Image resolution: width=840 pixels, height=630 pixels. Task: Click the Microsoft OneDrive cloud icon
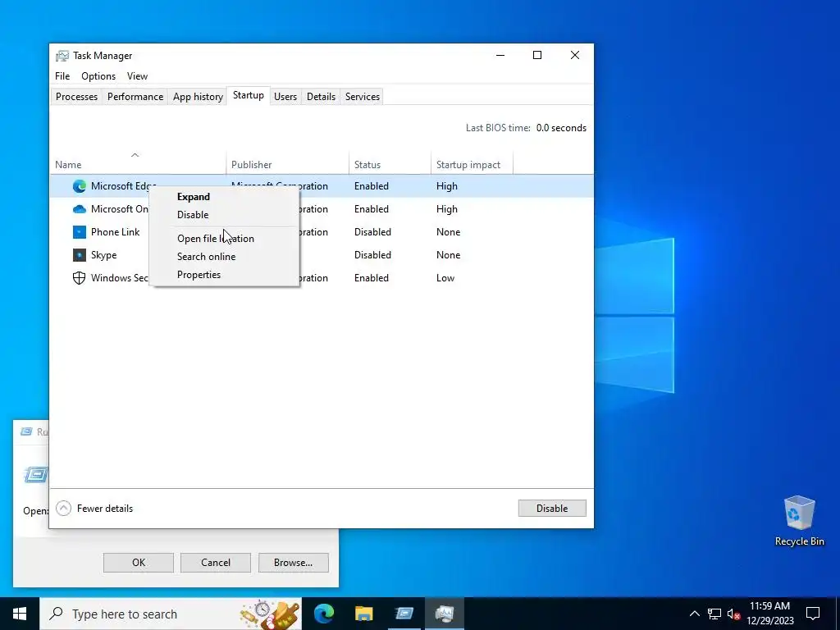coord(80,209)
